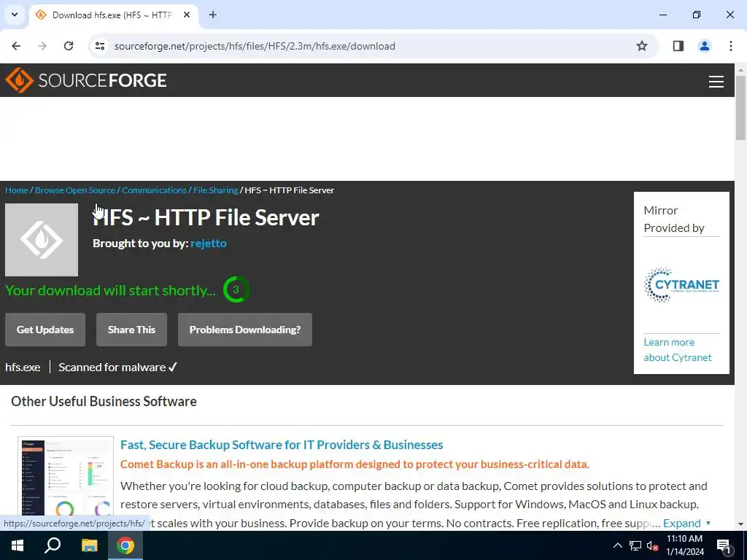This screenshot has height=560, width=747.
Task: Close the Download hfs.exe tab
Action: click(187, 15)
